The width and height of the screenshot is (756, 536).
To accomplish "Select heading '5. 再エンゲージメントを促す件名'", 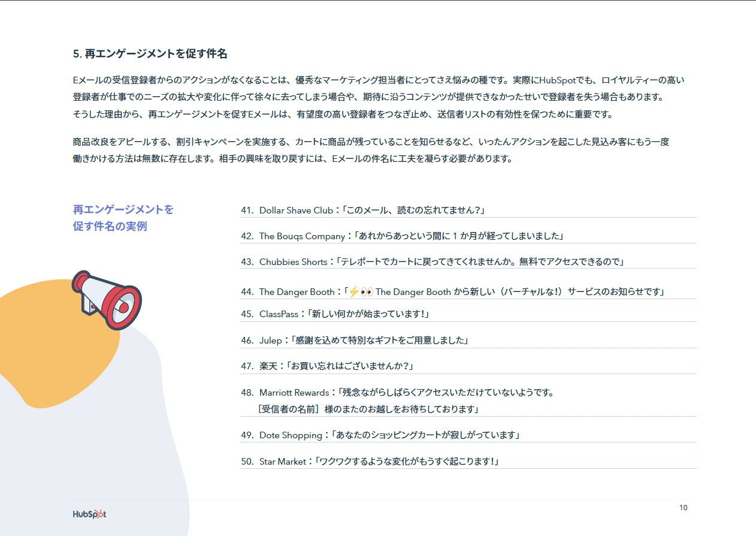I will click(150, 54).
